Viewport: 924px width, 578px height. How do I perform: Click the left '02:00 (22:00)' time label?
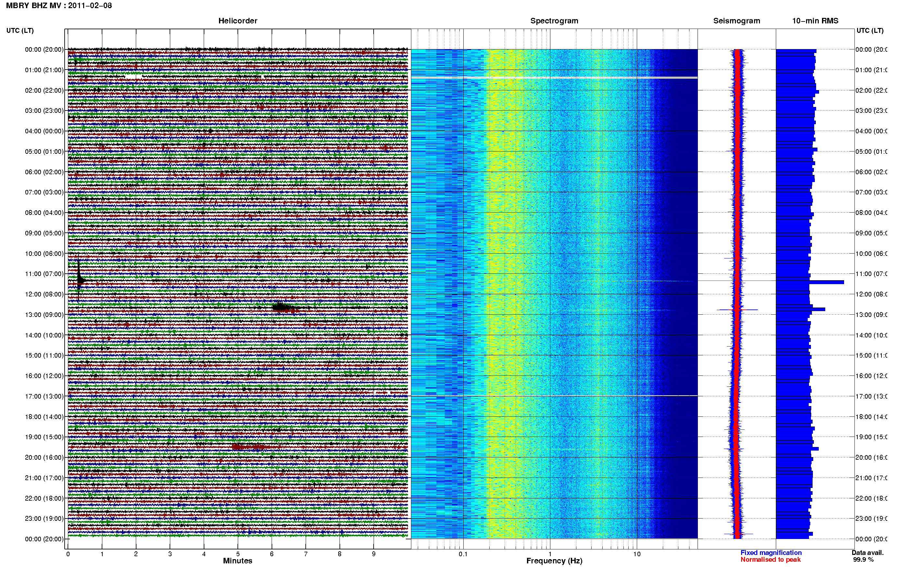click(44, 90)
